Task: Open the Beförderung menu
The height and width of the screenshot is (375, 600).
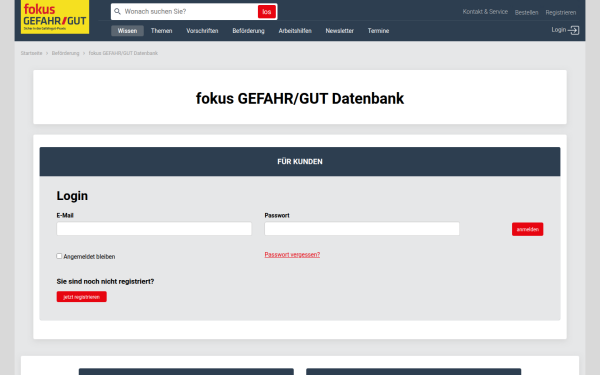Action: (248, 31)
